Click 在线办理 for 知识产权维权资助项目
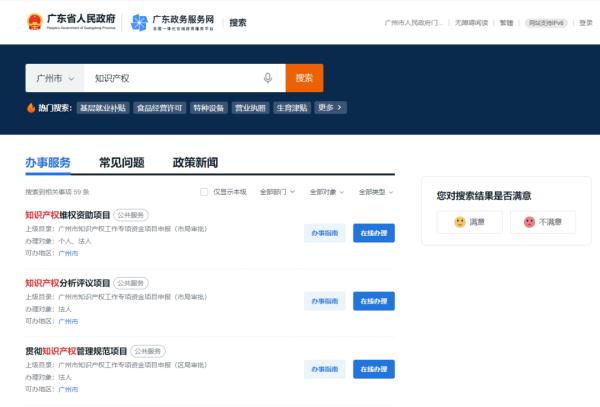Image resolution: width=600 pixels, height=407 pixels. [x=374, y=233]
